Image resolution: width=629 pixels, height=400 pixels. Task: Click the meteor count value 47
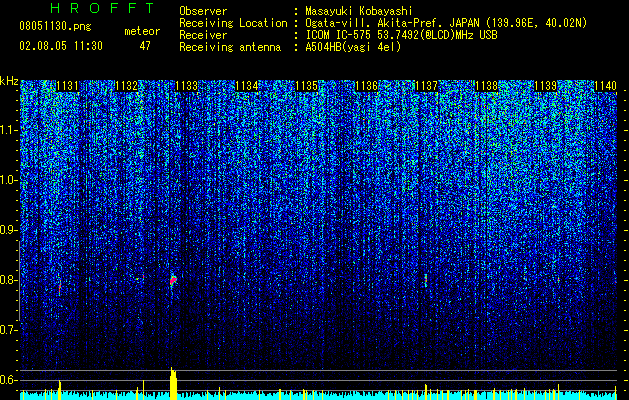(145, 46)
